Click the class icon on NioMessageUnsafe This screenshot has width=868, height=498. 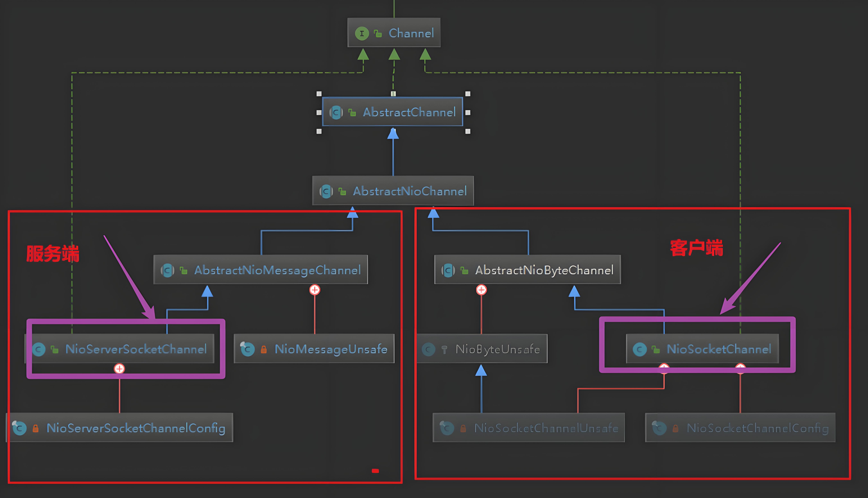[x=247, y=349]
